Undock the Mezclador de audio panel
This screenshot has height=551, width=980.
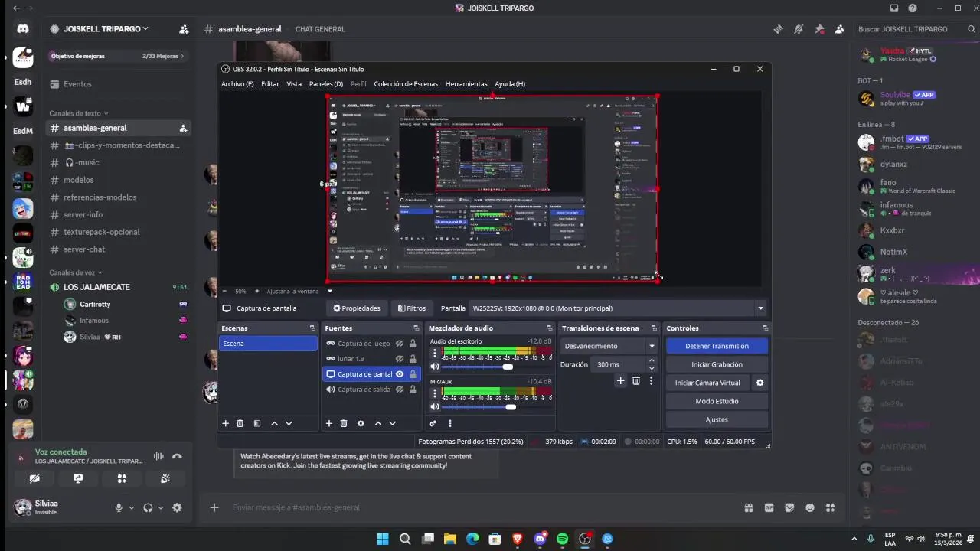pos(551,328)
